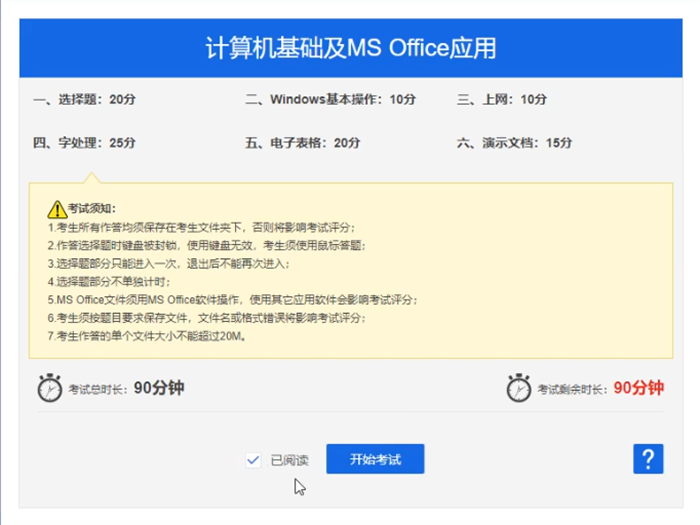Click rule 5 about MS Office软件操作
Viewport: 700px width, 525px height.
tap(233, 300)
